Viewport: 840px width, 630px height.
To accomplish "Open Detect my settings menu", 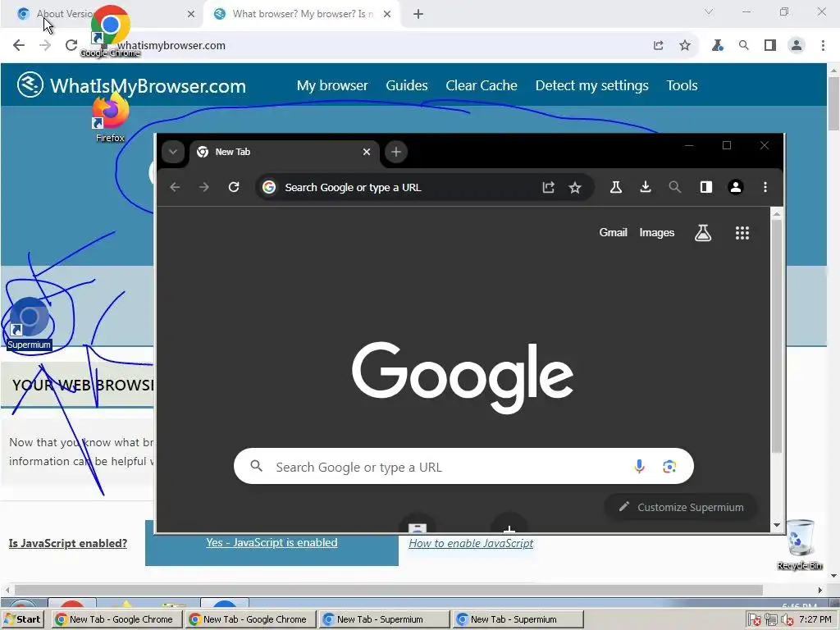I will pyautogui.click(x=591, y=85).
